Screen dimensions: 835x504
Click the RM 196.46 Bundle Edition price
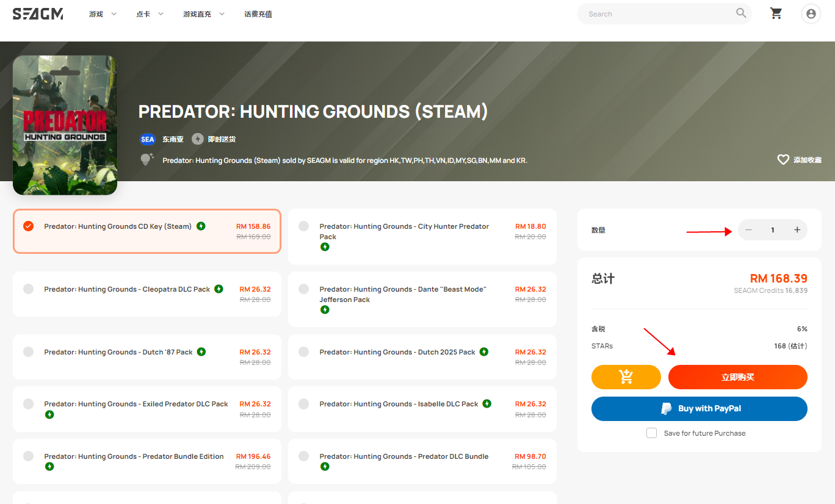[253, 456]
